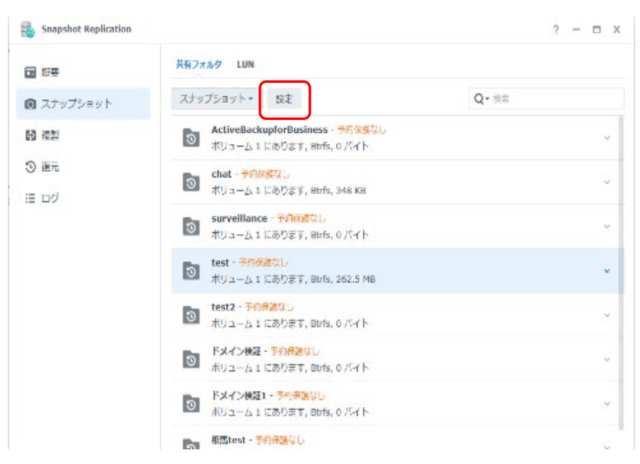Switch to the LUN tab
This screenshot has height=464, width=640.
245,64
